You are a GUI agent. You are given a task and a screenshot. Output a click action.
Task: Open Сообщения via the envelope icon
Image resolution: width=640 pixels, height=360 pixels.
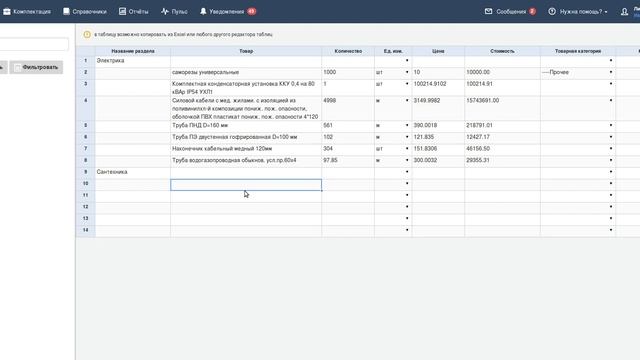(489, 11)
